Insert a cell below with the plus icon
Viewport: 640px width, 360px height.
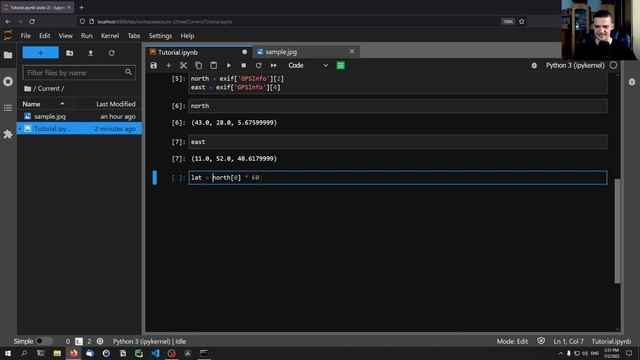169,65
